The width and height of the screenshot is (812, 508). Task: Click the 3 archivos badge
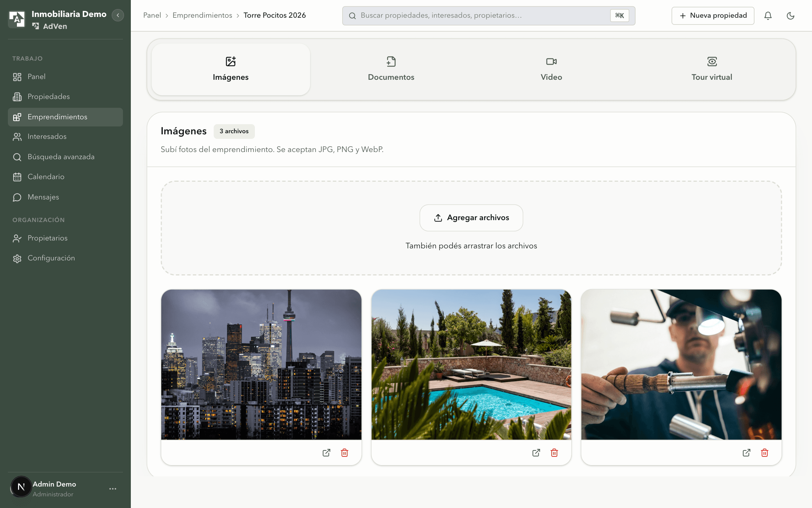coord(234,131)
